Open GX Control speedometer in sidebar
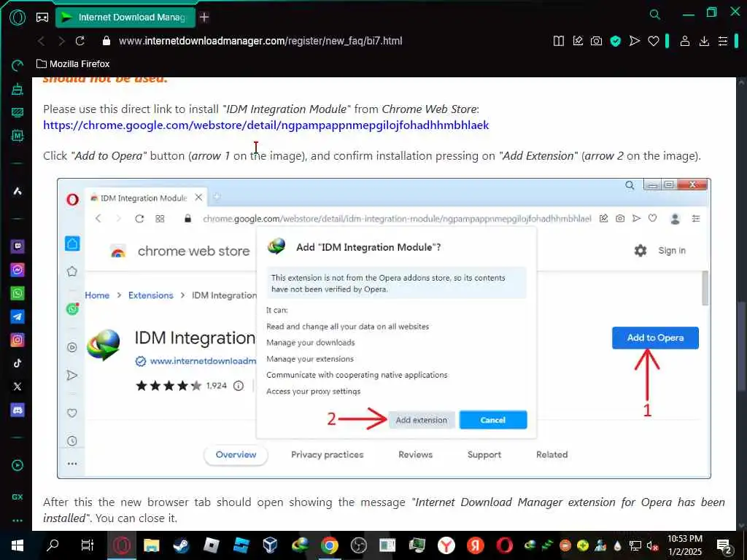 click(18, 66)
